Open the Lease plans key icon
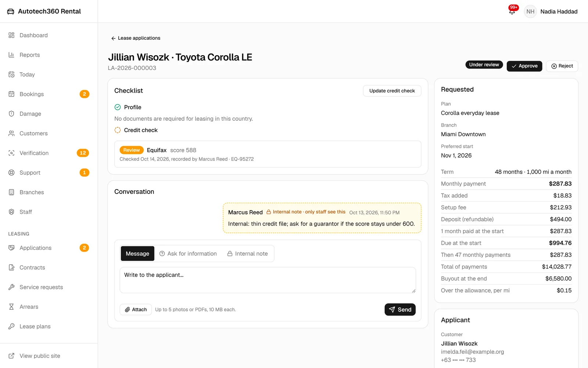Image resolution: width=588 pixels, height=368 pixels. pyautogui.click(x=11, y=326)
